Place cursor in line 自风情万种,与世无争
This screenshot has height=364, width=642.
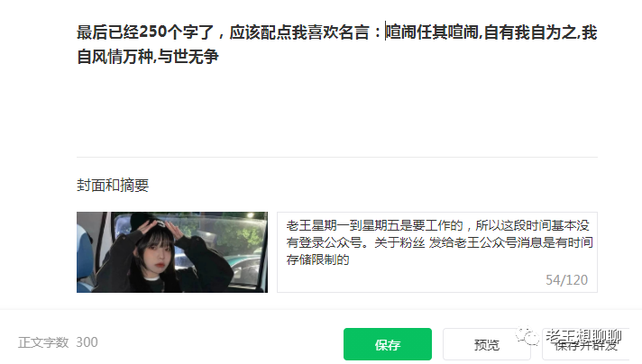147,56
